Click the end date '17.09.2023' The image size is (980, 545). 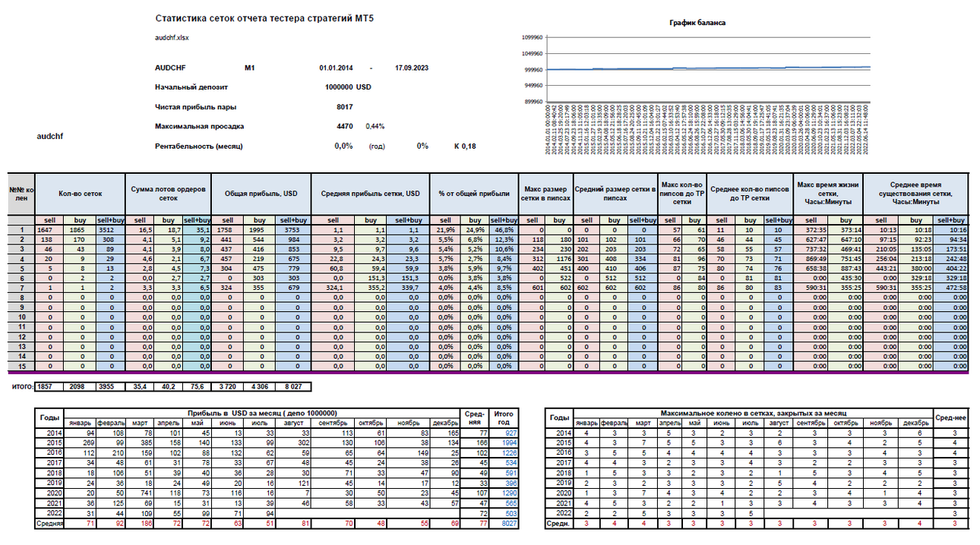point(412,68)
